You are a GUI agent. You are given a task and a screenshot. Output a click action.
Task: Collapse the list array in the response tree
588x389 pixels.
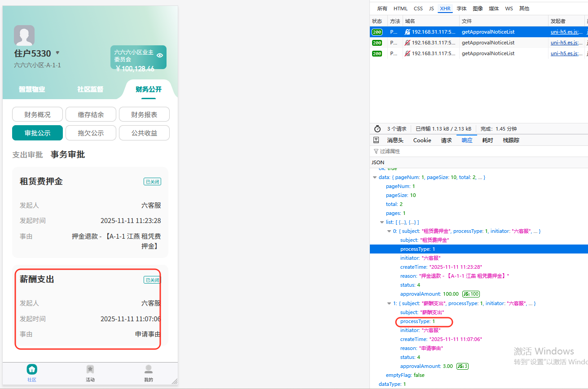(381, 222)
